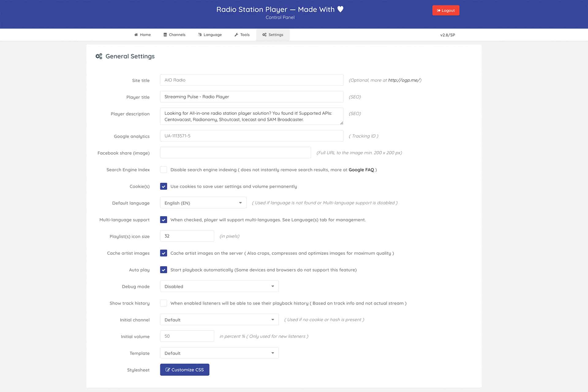Enable Disable search engine indexing checkbox
This screenshot has width=588, height=392.
tap(164, 170)
